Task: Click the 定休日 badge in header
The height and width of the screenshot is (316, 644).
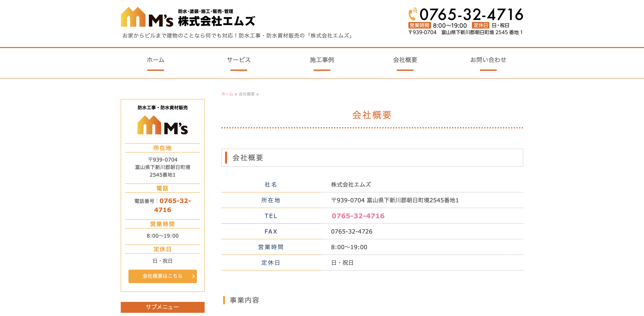Action: click(480, 26)
